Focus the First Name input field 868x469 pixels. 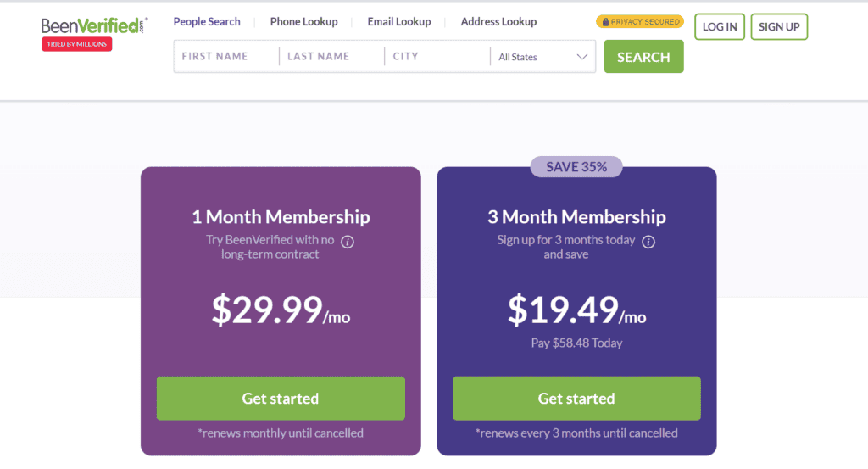(x=226, y=57)
